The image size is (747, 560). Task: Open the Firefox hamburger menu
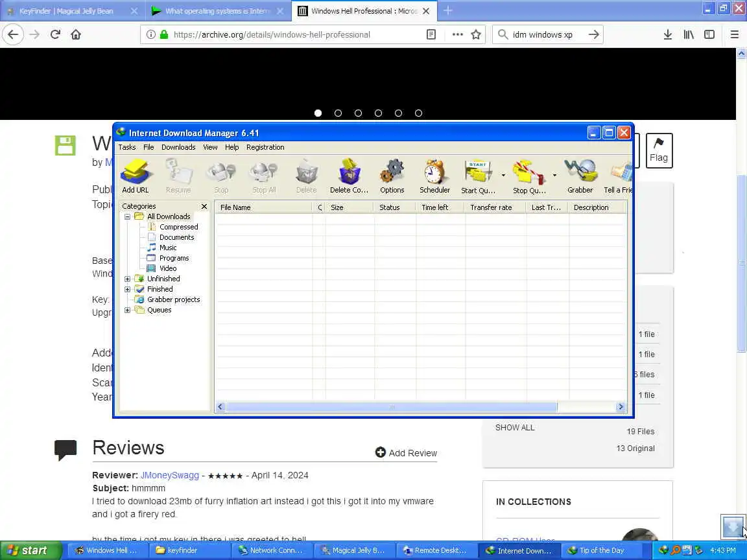tap(734, 34)
